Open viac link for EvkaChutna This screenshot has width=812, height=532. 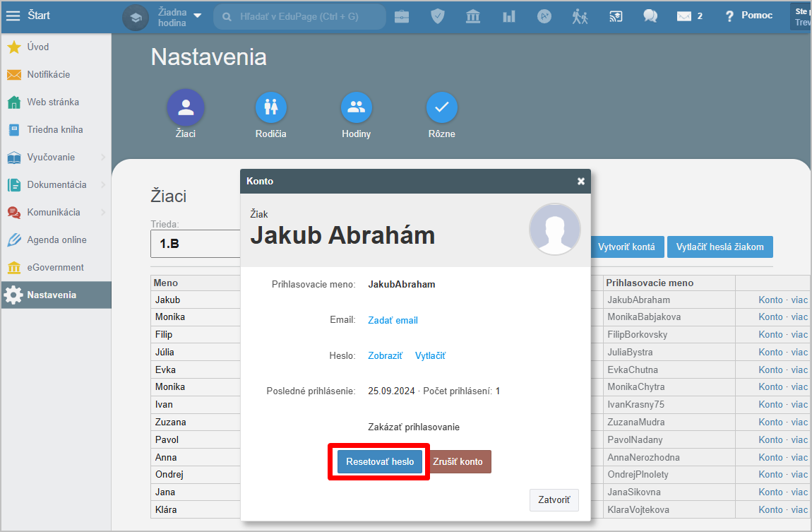coord(799,370)
